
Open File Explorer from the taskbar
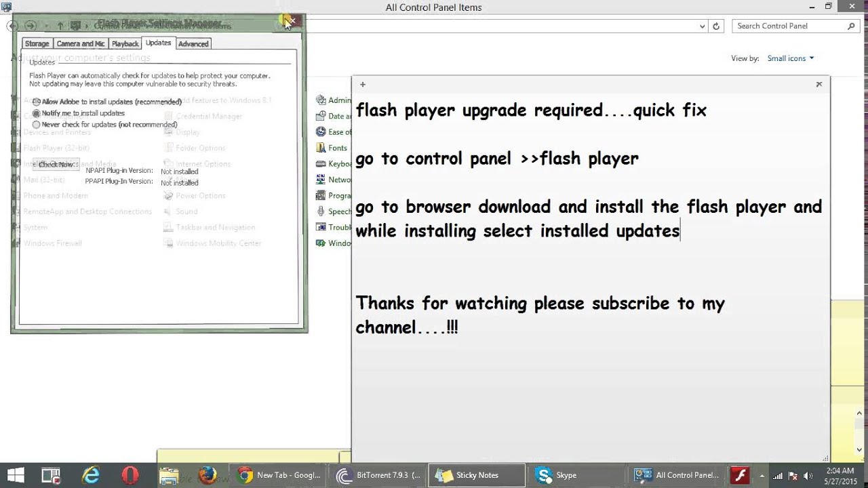[168, 475]
